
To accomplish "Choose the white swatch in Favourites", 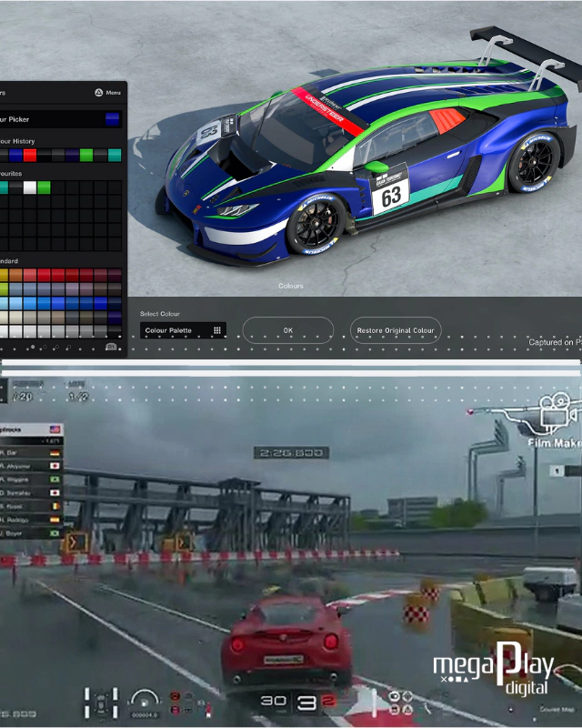I will [30, 187].
